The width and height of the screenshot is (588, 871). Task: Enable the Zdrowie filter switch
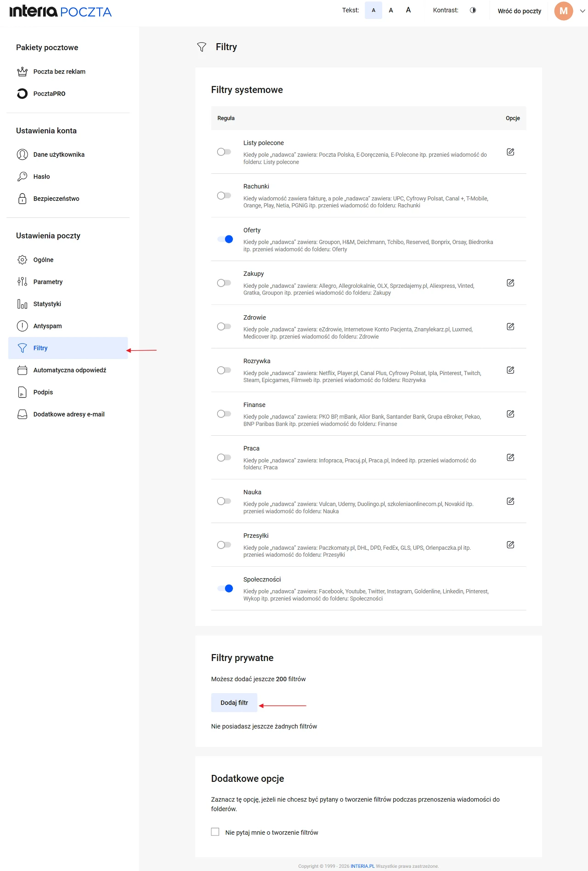(224, 326)
